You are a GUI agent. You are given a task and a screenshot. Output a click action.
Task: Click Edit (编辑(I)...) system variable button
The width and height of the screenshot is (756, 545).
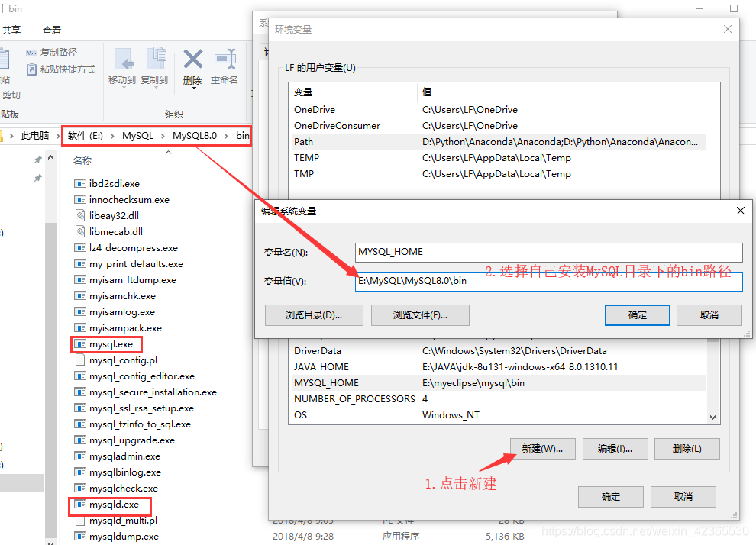(x=615, y=449)
